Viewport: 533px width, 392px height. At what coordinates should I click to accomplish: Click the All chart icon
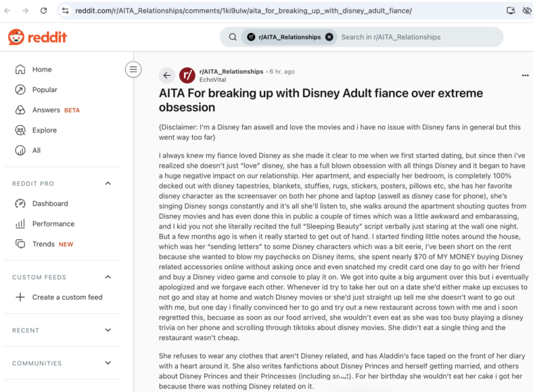tap(20, 151)
